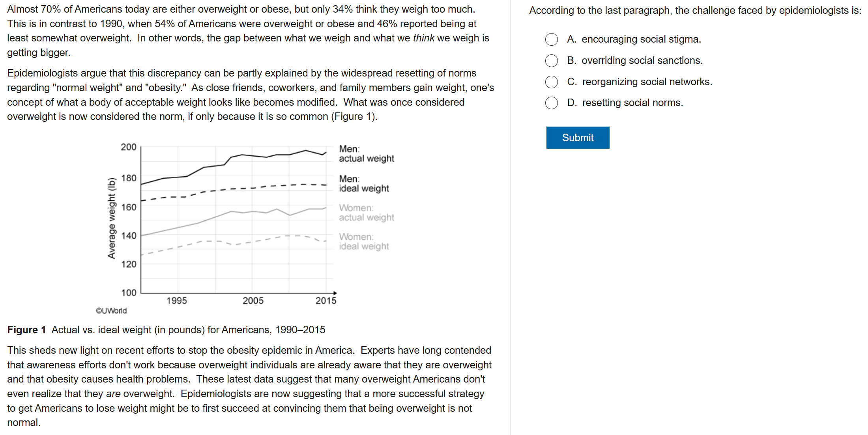Click the "Average weight (lb)" axis title

coord(112,218)
